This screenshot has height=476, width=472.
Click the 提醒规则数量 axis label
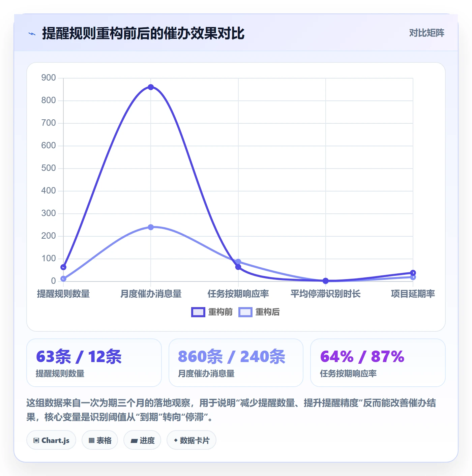click(x=63, y=294)
